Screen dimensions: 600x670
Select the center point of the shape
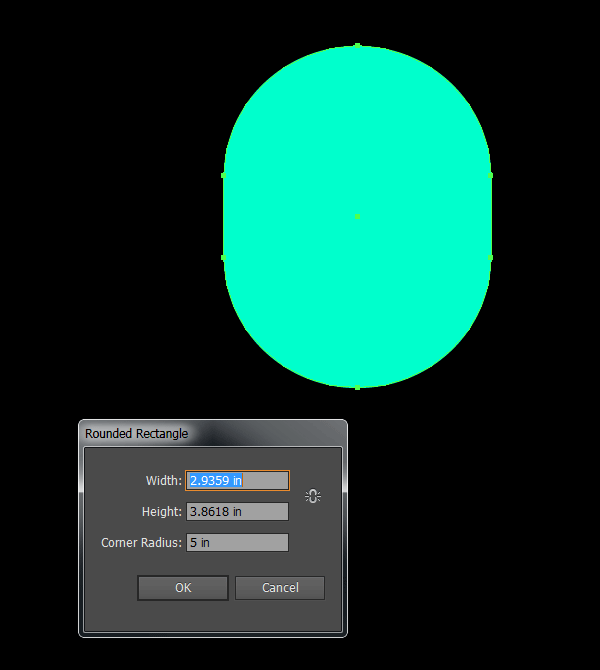click(x=357, y=216)
